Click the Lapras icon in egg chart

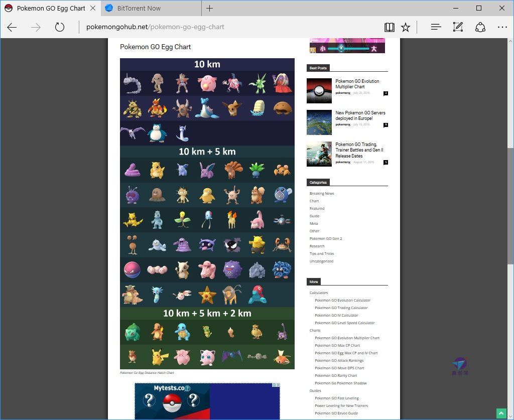(x=206, y=108)
